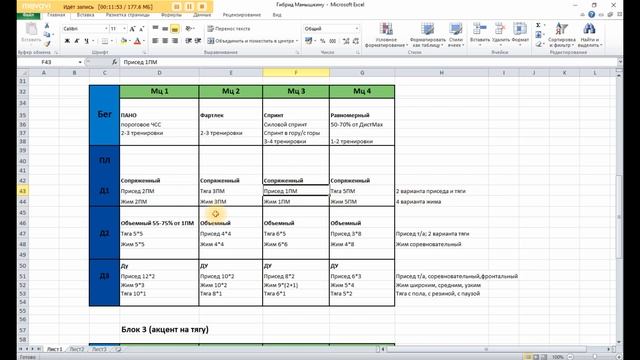Switch to the Вставка ribbon tab
This screenshot has height=360, width=640.
[85, 15]
